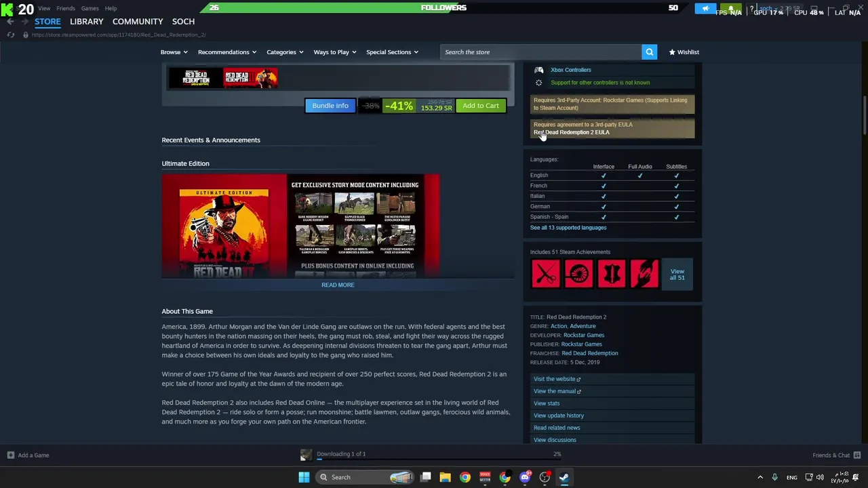This screenshot has height=488, width=868.
Task: Open the first Chrome taskbar icon
Action: (465, 477)
